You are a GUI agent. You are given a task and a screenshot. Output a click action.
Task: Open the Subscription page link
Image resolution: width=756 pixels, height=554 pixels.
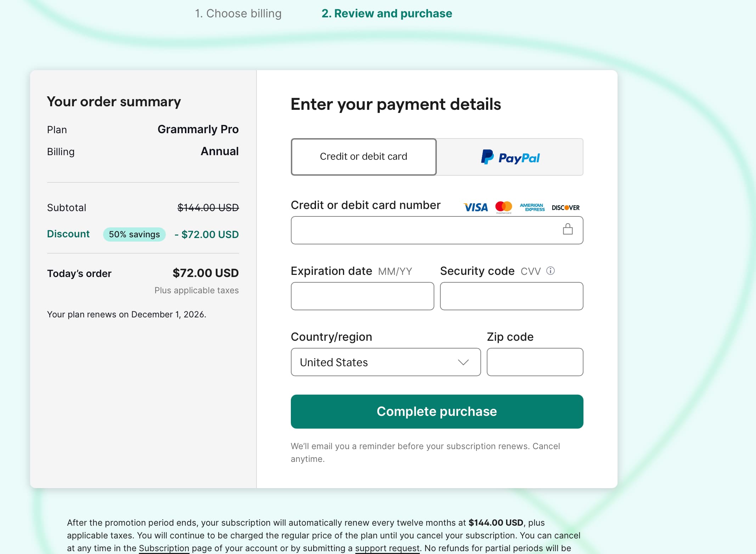pos(164,548)
